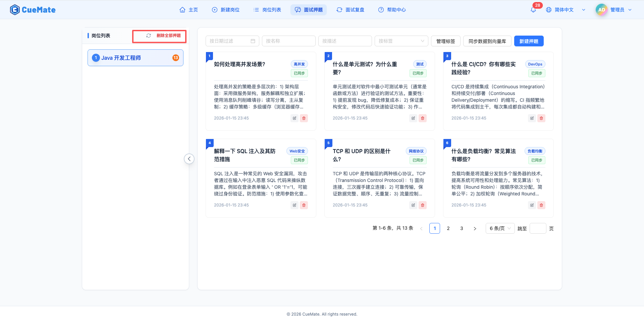Click the notification bell icon
Viewport: 644px width, 322px height.
point(533,10)
